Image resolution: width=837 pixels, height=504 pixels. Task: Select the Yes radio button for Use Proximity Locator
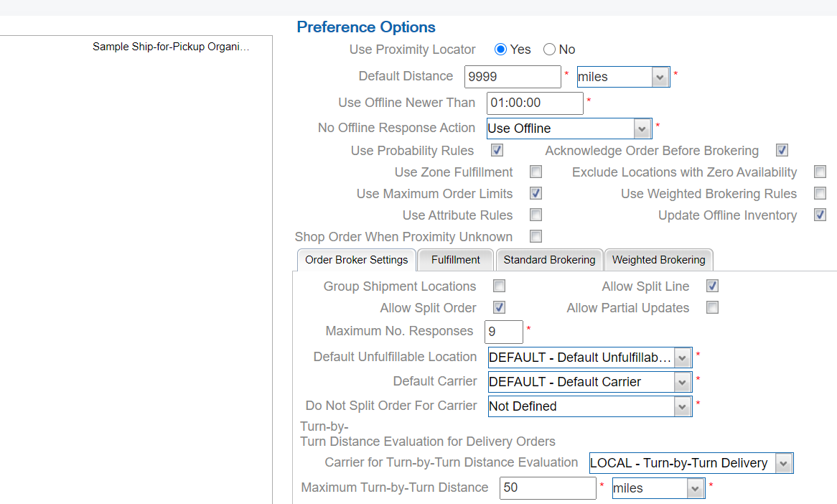click(500, 50)
